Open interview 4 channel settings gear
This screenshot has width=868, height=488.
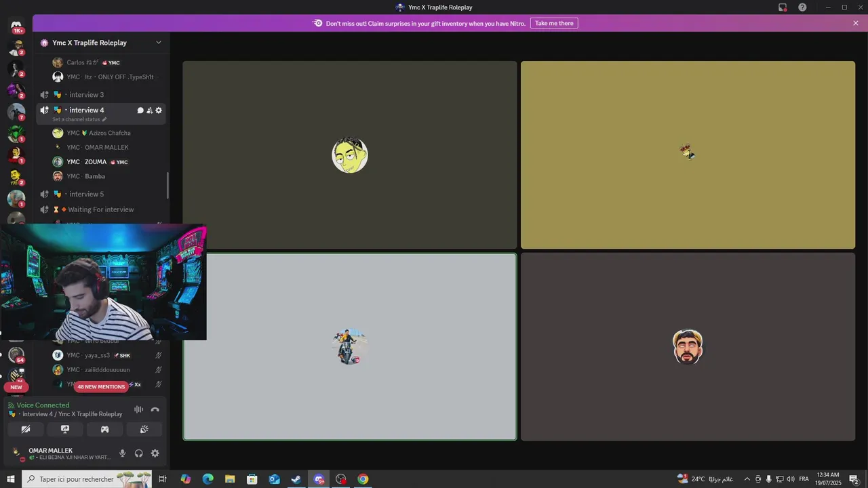tap(159, 110)
